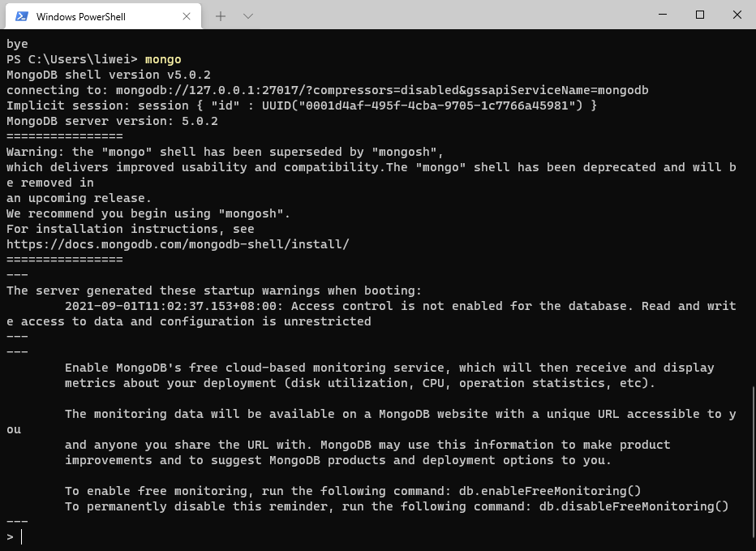This screenshot has width=756, height=551.
Task: Minimize the terminal window
Action: click(x=663, y=15)
